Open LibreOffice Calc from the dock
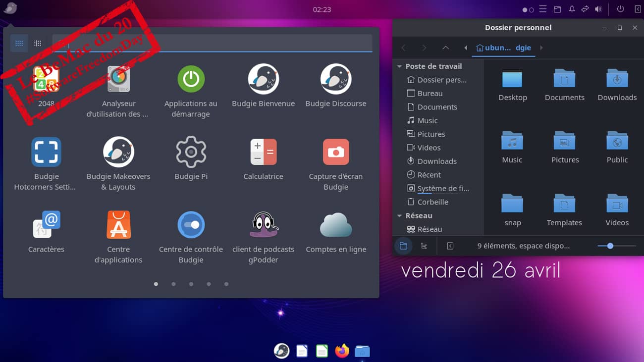Image resolution: width=644 pixels, height=362 pixels. [x=322, y=351]
